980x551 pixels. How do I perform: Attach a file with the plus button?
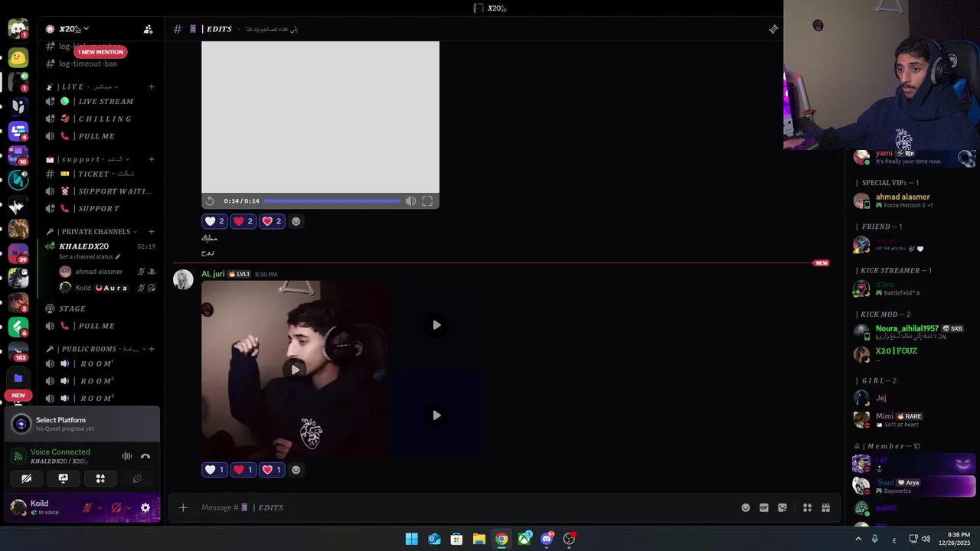pos(183,507)
